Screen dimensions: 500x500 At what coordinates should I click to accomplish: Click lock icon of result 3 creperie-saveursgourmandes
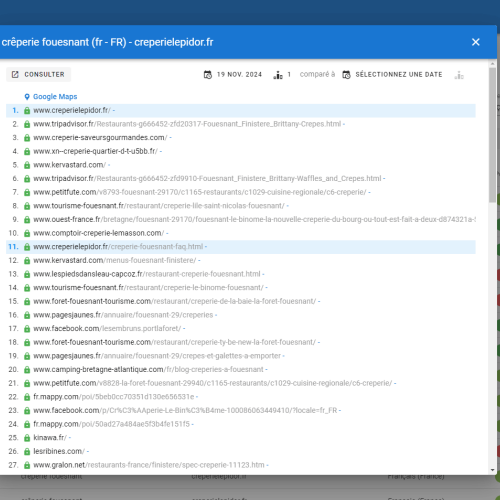27,138
